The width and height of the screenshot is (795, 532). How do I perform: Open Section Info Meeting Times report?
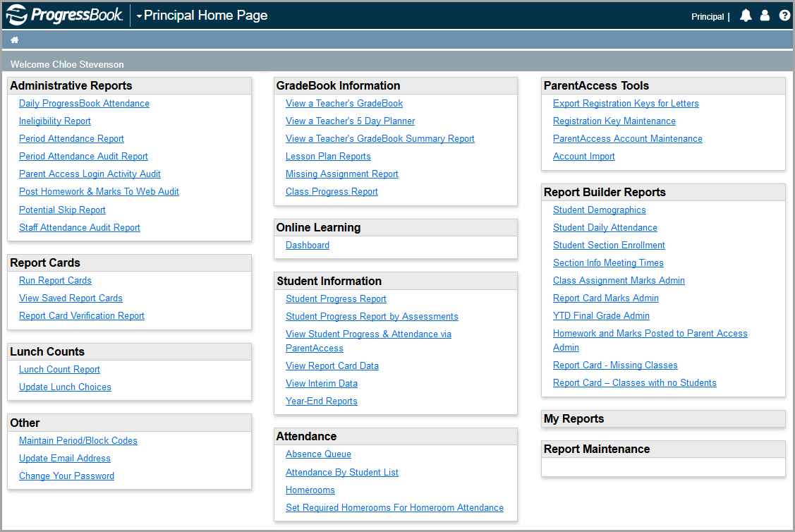pyautogui.click(x=608, y=263)
